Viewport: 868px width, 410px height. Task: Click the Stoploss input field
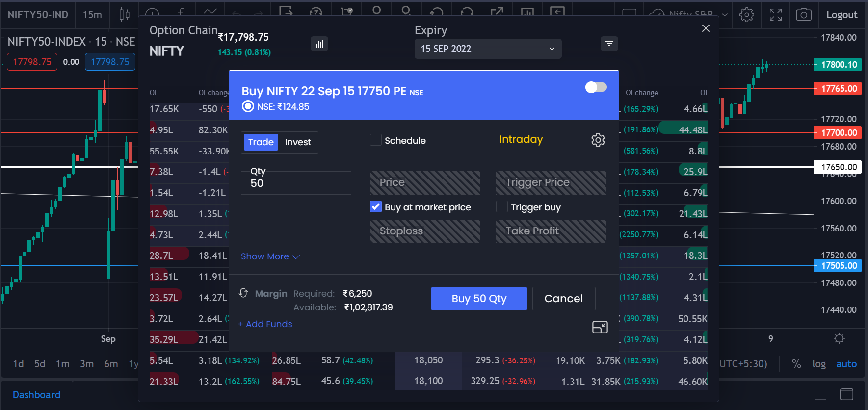pos(425,231)
